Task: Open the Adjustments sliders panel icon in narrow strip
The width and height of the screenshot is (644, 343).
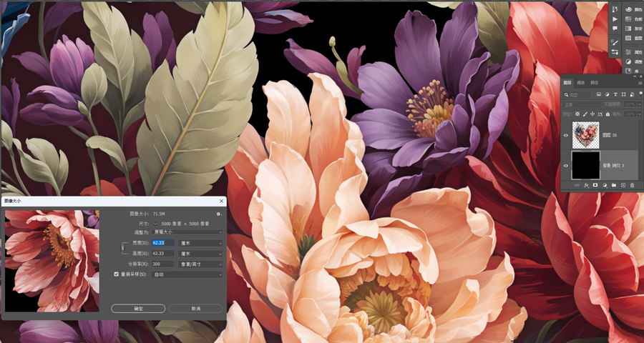Action: pos(615,52)
